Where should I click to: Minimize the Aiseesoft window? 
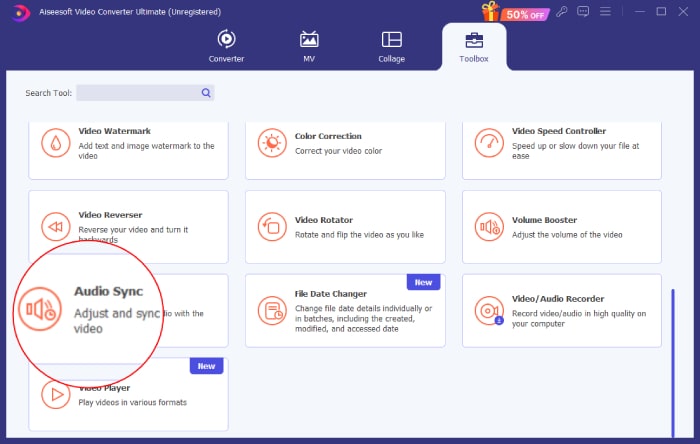[640, 12]
